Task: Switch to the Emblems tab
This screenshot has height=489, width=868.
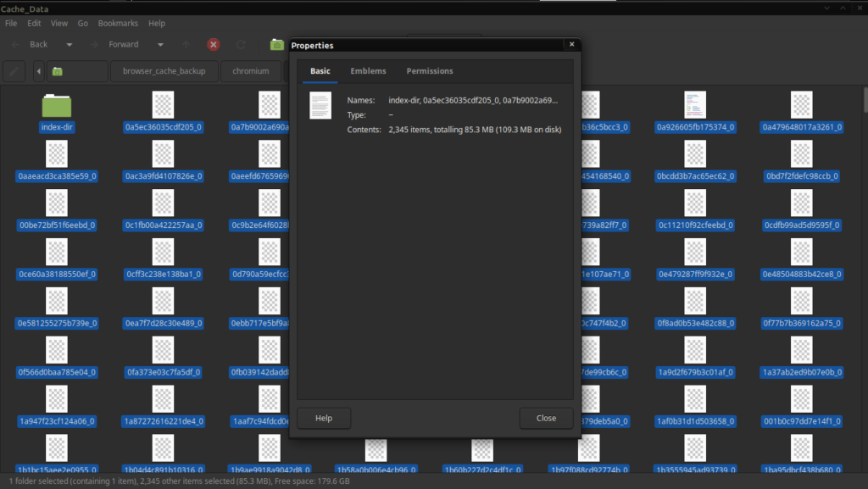Action: pyautogui.click(x=368, y=71)
